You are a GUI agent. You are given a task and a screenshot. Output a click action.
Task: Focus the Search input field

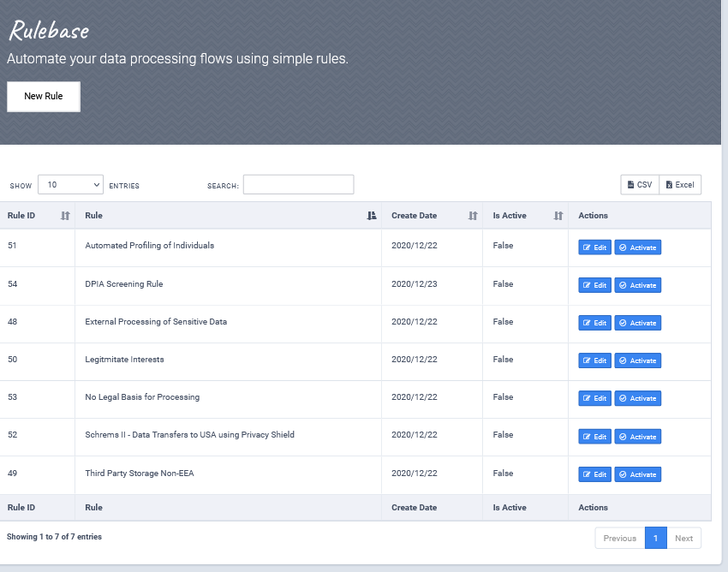point(299,185)
